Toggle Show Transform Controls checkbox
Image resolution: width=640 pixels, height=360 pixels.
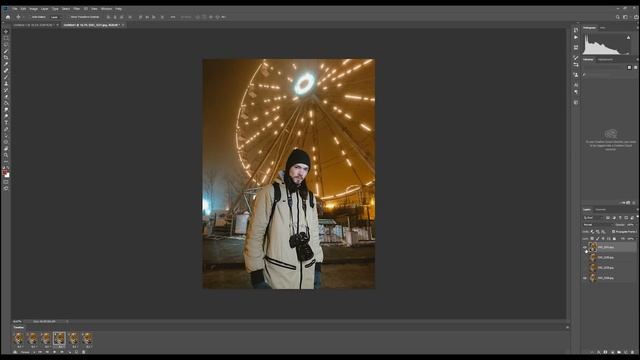pyautogui.click(x=69, y=17)
